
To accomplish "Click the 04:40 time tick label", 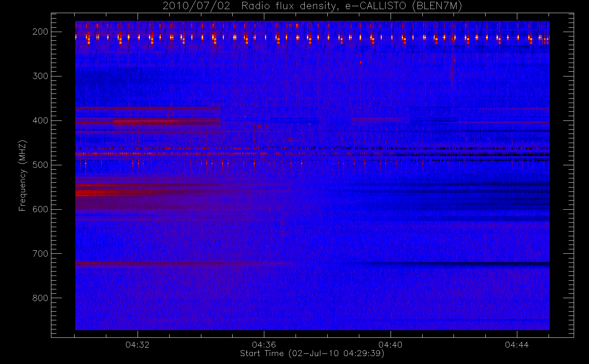I will (x=391, y=345).
